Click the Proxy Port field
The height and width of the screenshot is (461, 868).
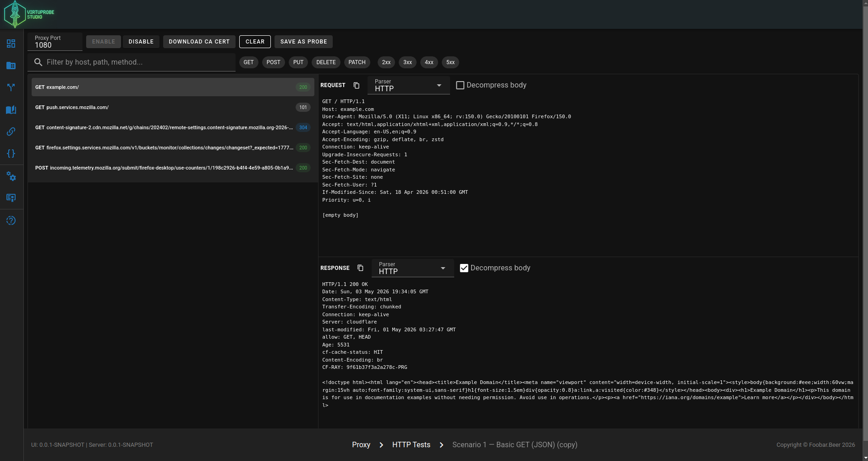pos(55,42)
